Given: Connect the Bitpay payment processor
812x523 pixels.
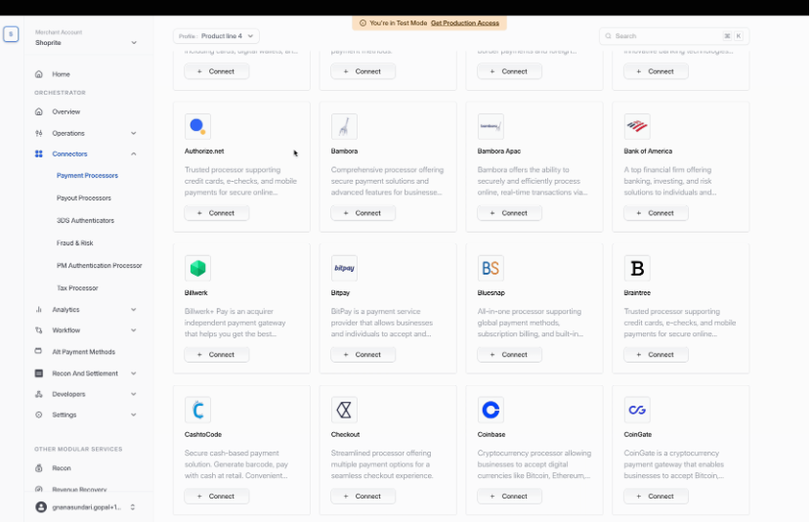Looking at the screenshot, I should (x=363, y=355).
